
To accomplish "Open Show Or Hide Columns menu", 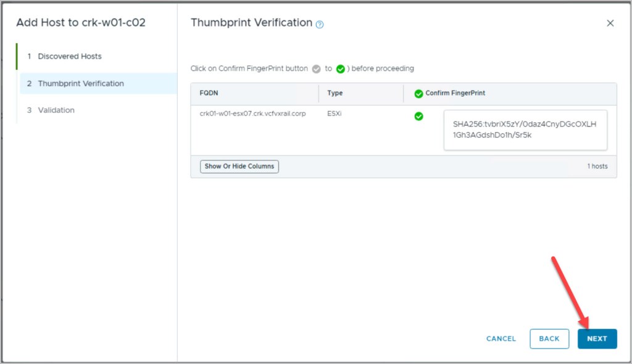I will [x=239, y=167].
